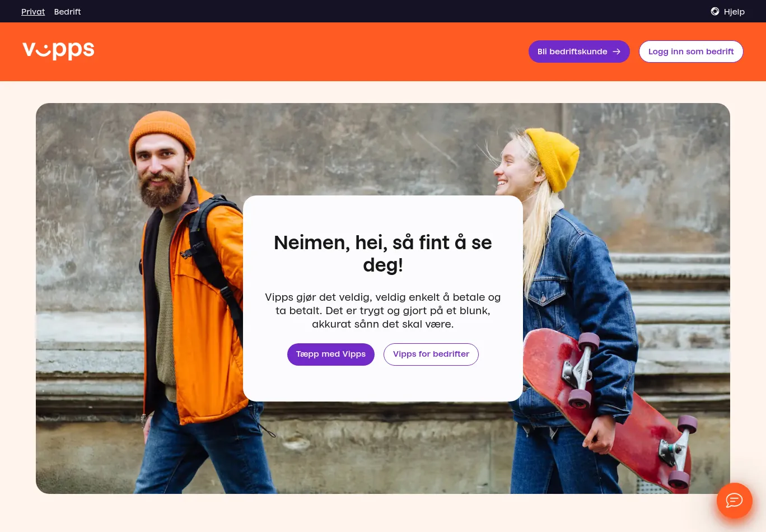This screenshot has width=766, height=532.
Task: Click the Neimen, hei heading text
Action: click(383, 254)
